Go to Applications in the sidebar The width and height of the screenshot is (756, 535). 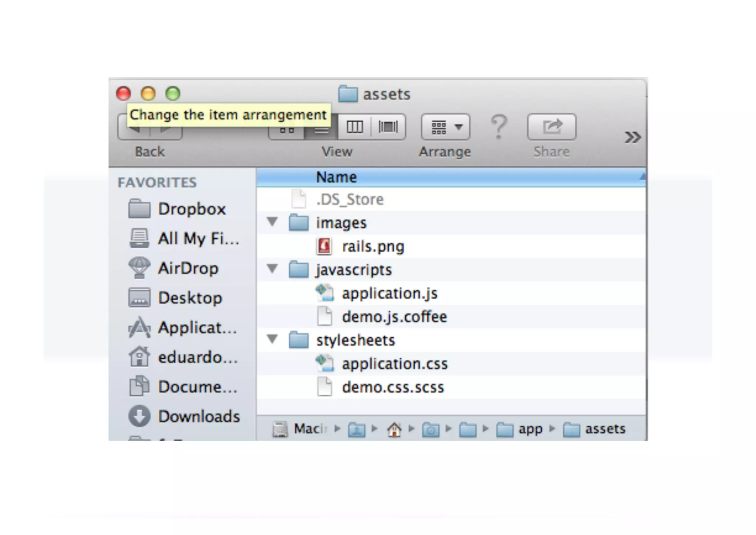point(197,328)
